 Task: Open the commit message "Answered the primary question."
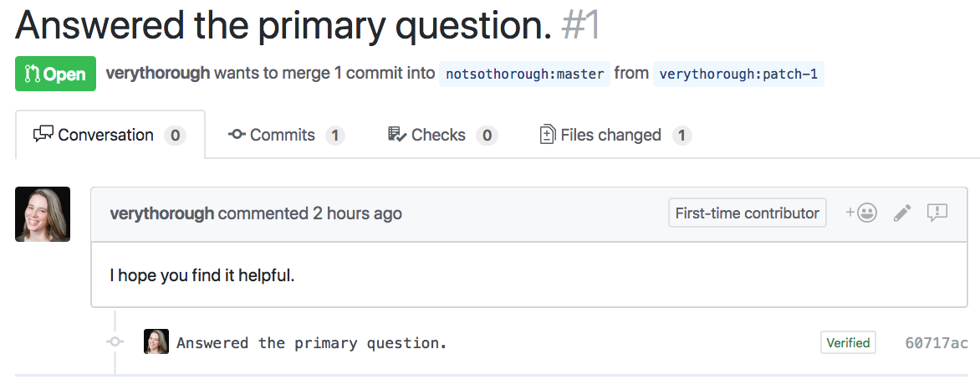click(x=312, y=343)
